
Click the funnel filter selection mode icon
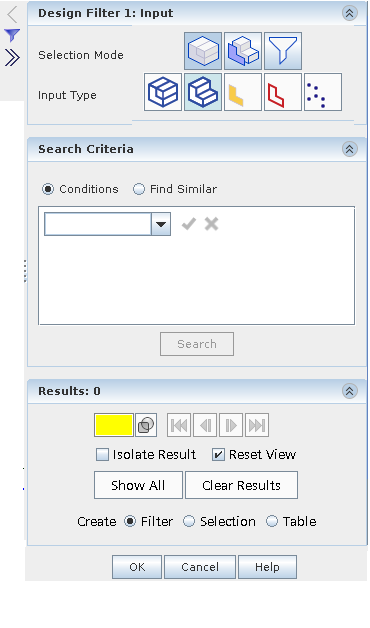click(x=283, y=51)
